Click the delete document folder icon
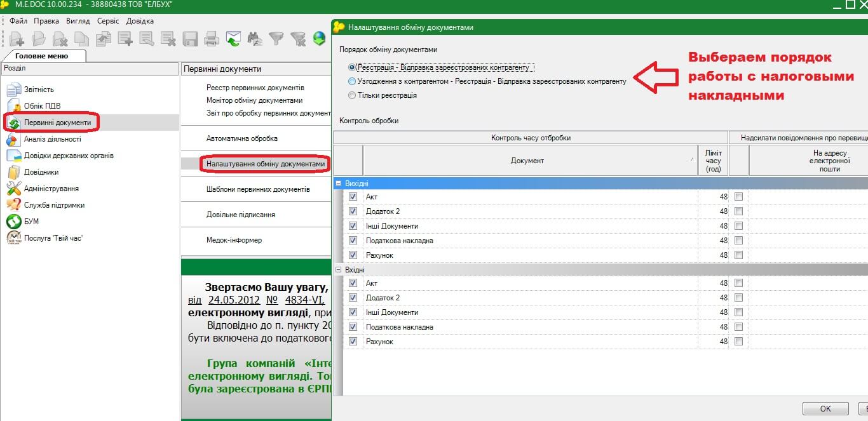The height and width of the screenshot is (421, 868). tap(60, 39)
